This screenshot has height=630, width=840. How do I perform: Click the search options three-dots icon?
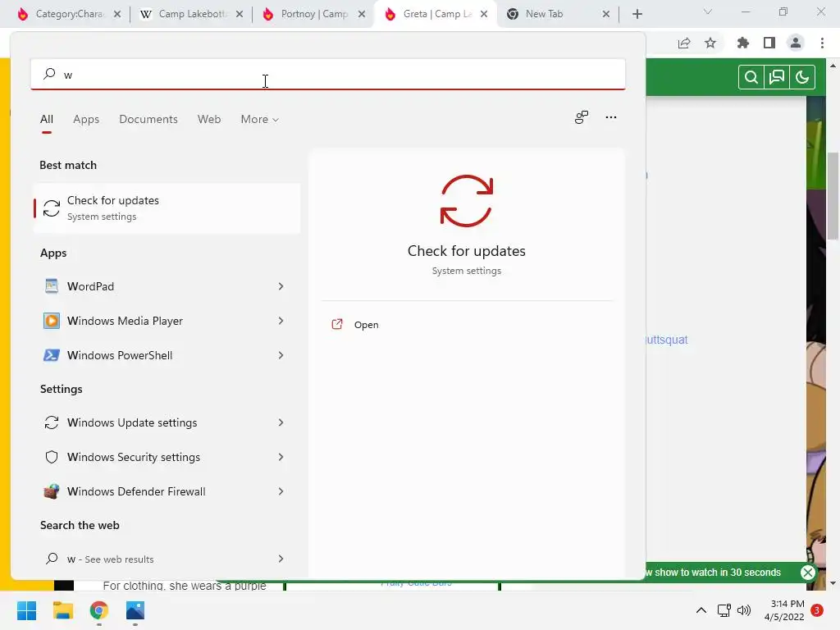pos(610,117)
